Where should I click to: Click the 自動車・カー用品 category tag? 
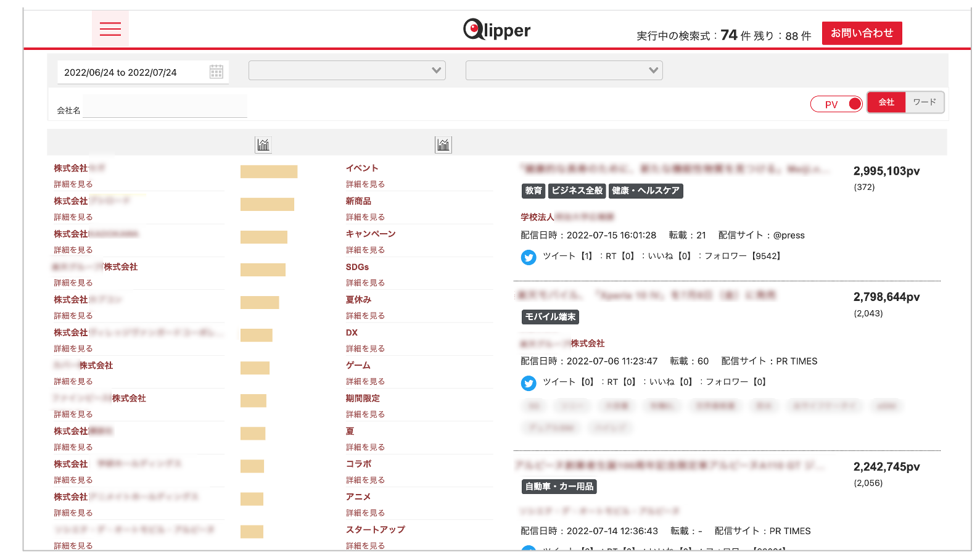[x=559, y=487]
